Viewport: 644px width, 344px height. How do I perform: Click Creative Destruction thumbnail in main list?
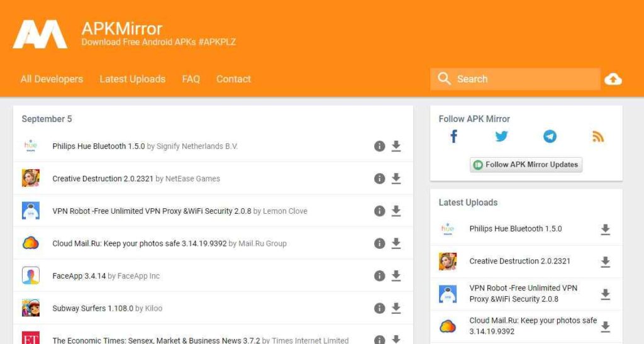[x=31, y=178]
